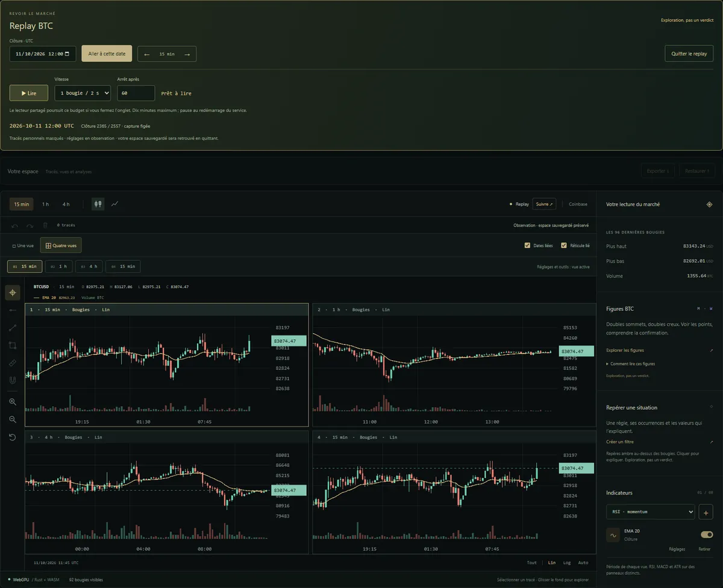Click the undo arrow icon
Viewport: 723px width, 588px height.
pyautogui.click(x=15, y=225)
